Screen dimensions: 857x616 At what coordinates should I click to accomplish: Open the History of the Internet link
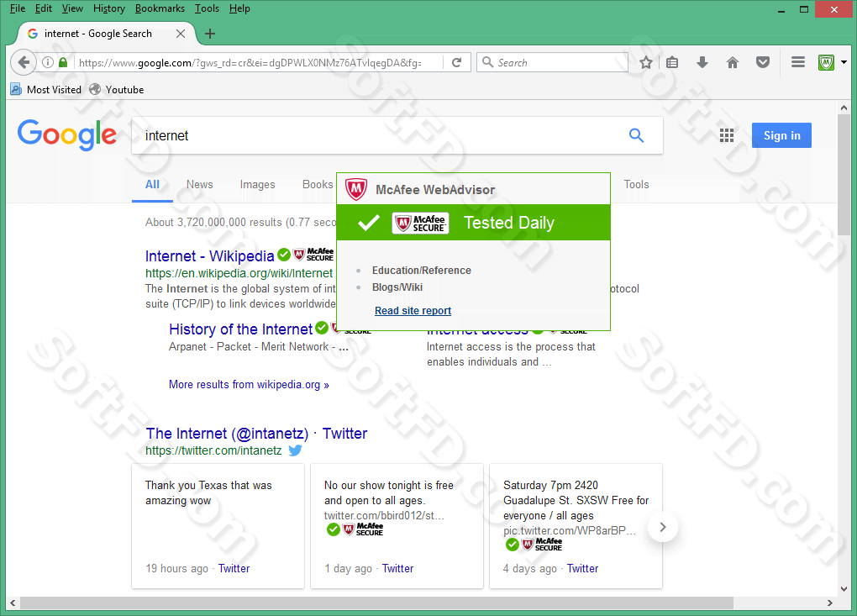[240, 329]
